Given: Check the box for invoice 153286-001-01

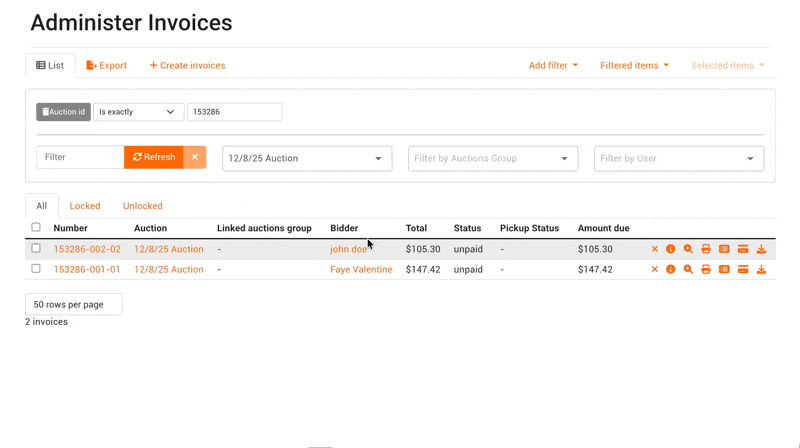Looking at the screenshot, I should click(36, 269).
